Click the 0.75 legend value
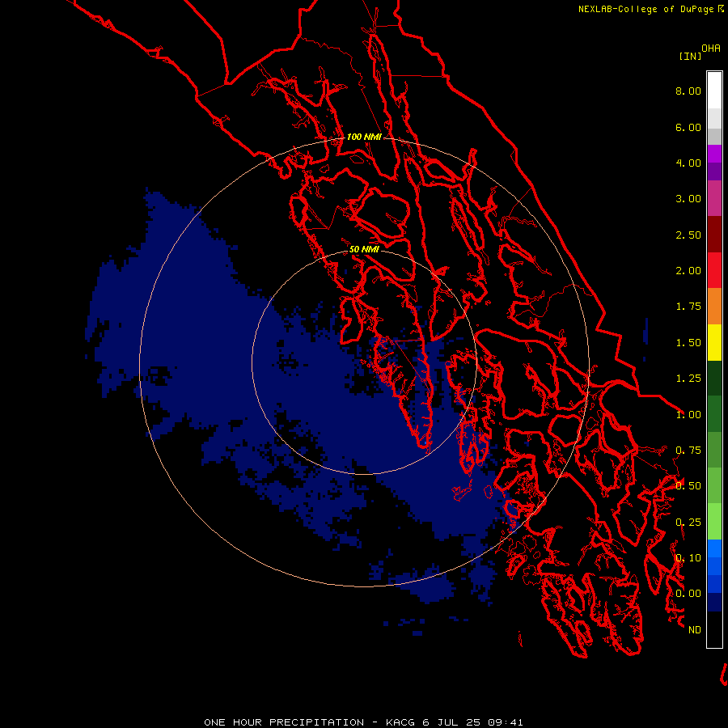 688,451
